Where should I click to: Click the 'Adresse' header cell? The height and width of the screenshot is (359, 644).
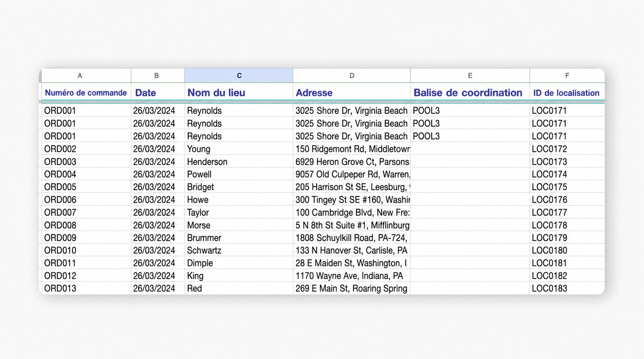click(352, 93)
